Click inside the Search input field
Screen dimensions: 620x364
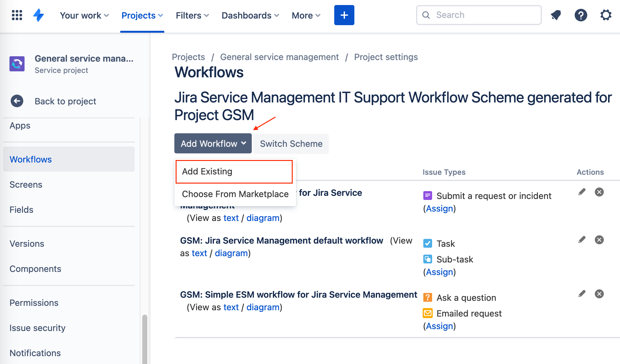[478, 15]
